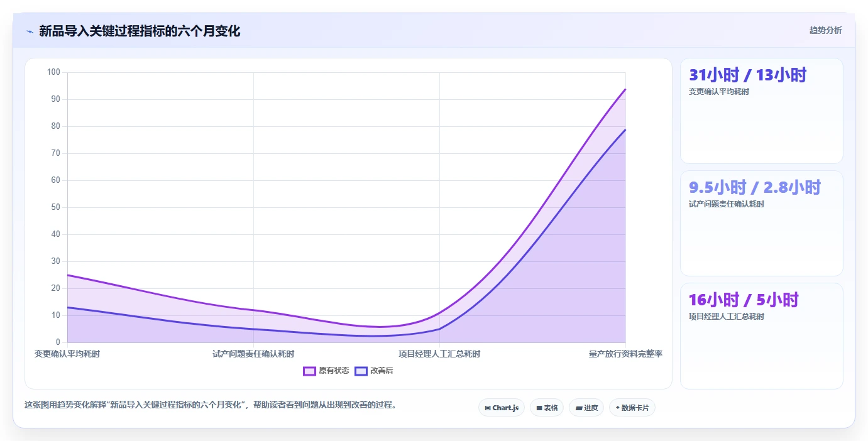Click the 原有状态 legend label
Image resolution: width=868 pixels, height=441 pixels.
click(334, 371)
